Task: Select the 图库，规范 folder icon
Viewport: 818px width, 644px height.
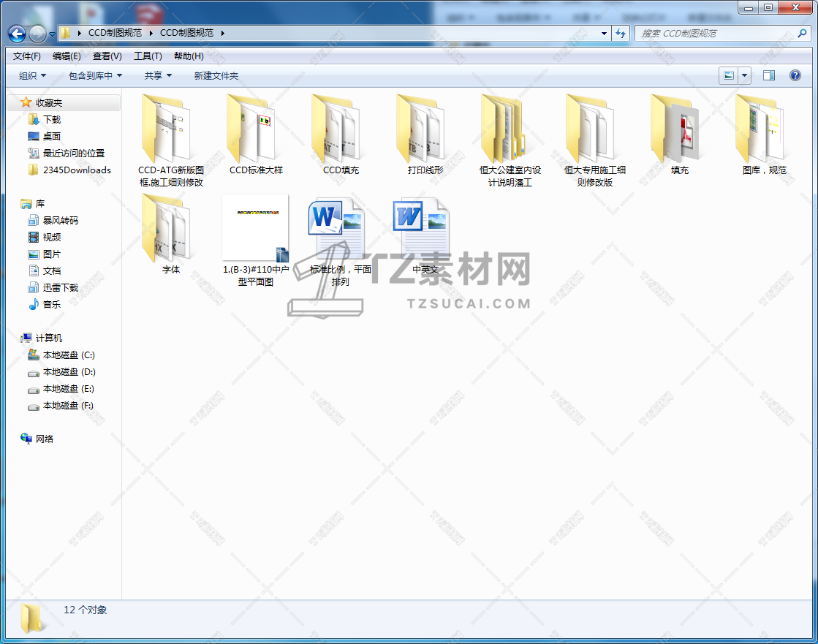Action: point(760,128)
